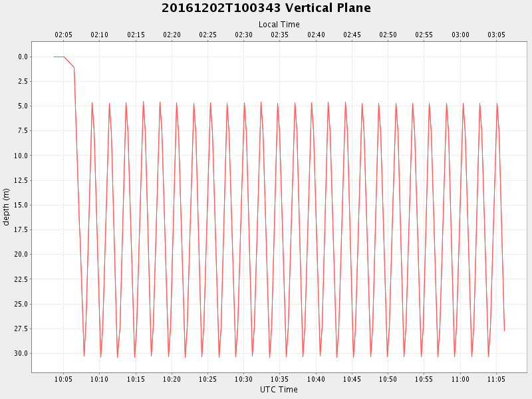Screen dimensions: 532x399
Task: Pick the 7.5 depth tick label
Action: (23, 131)
